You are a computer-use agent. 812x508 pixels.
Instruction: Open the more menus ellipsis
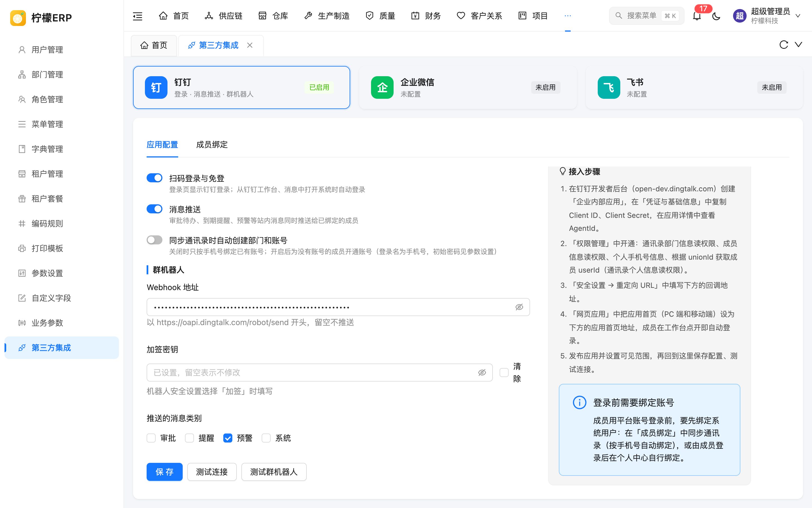568,16
